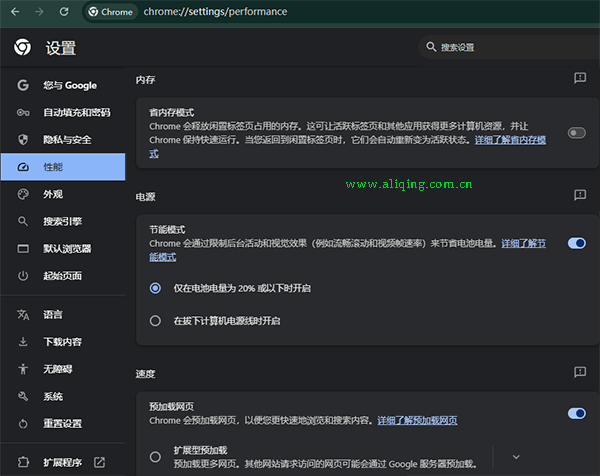Screen dimensions: 600x476
Task: Turn off the 节能模式 toggle
Action: coord(577,243)
